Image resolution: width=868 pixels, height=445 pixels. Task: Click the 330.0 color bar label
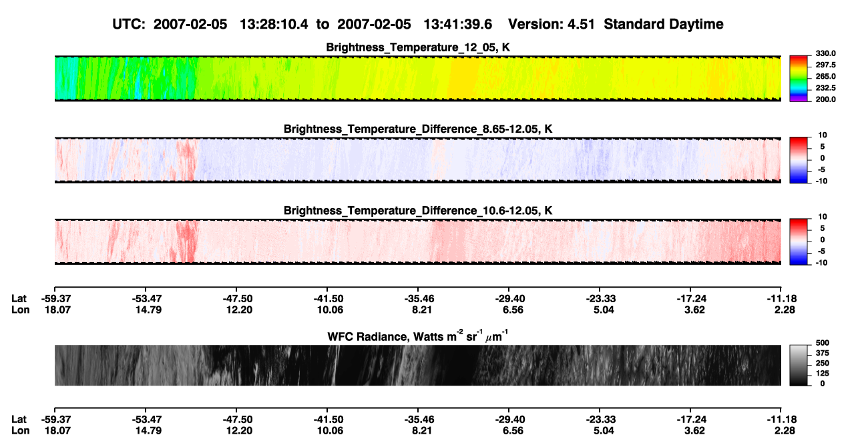826,53
